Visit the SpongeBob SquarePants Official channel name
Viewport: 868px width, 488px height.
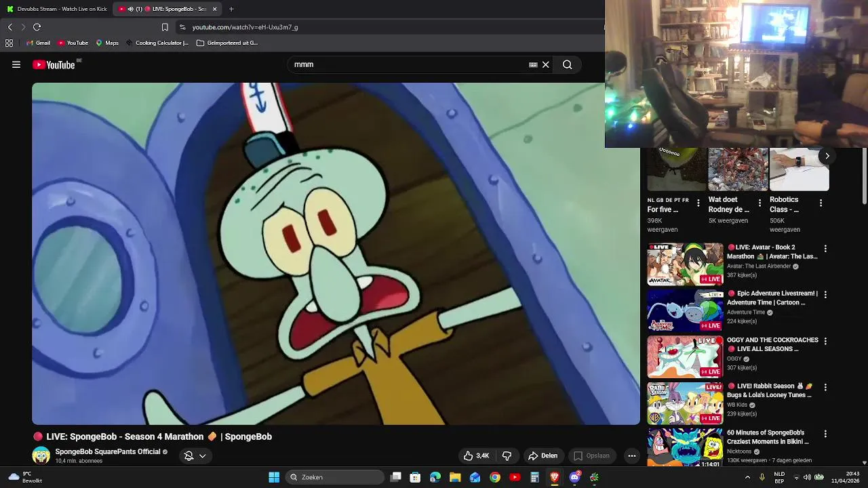(x=108, y=451)
